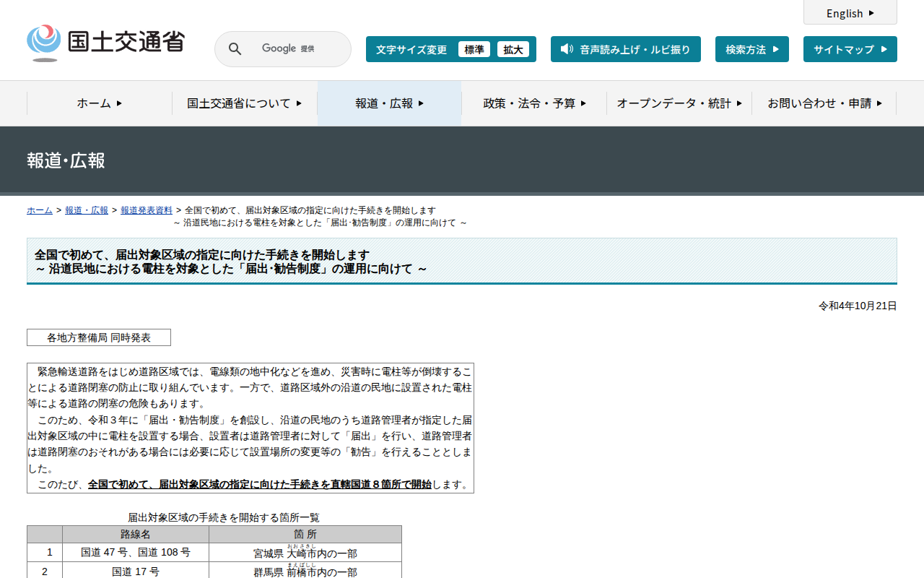This screenshot has height=578, width=924.
Task: Click the arrow icon on 検索方法
Action: 776,49
